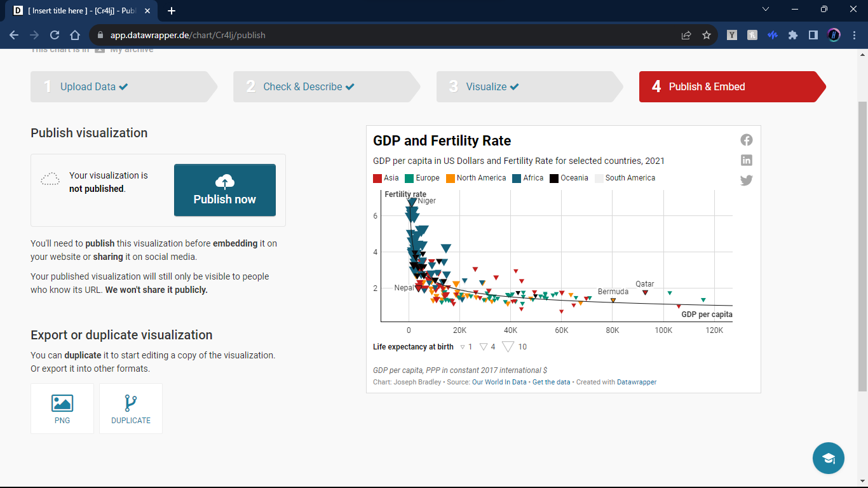Click the Get the data link
The image size is (868, 488).
(x=551, y=383)
